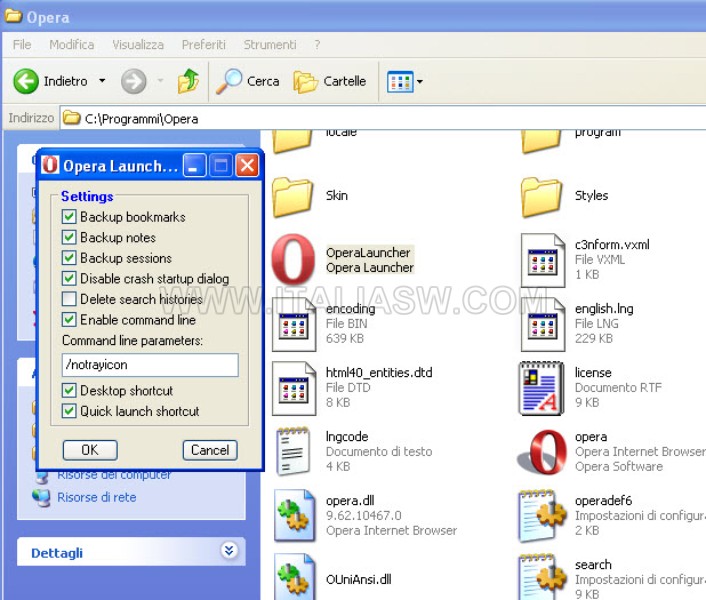Click the address bar C:\Programmi\Opera
706x600 pixels.
(x=383, y=118)
